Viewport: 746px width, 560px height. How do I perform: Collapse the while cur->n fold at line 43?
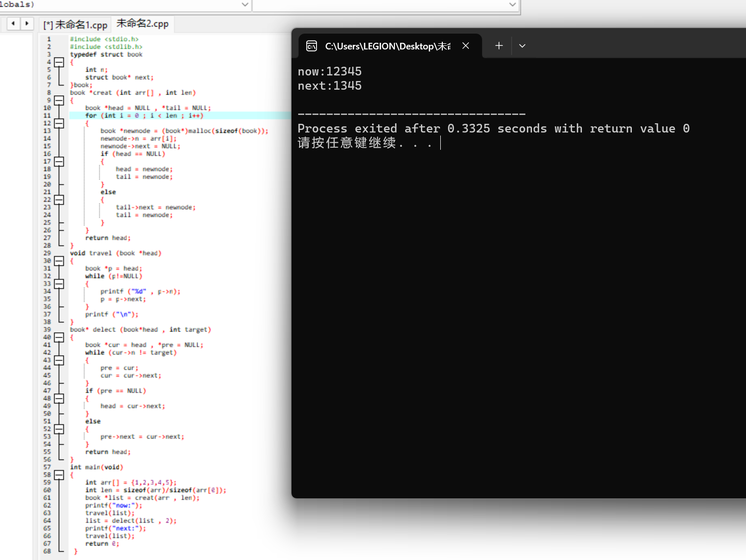pos(59,360)
